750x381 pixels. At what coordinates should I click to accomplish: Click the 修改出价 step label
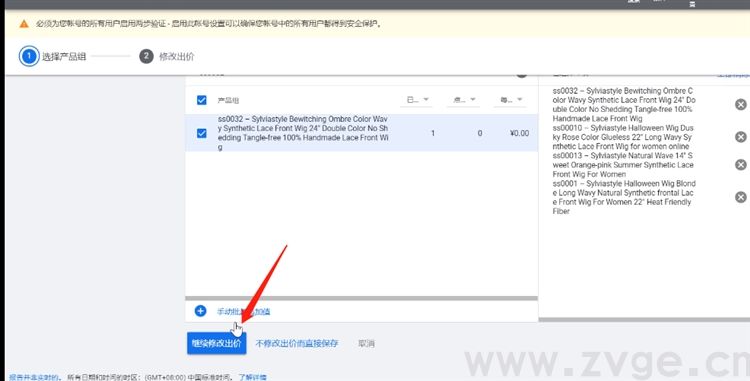(176, 56)
